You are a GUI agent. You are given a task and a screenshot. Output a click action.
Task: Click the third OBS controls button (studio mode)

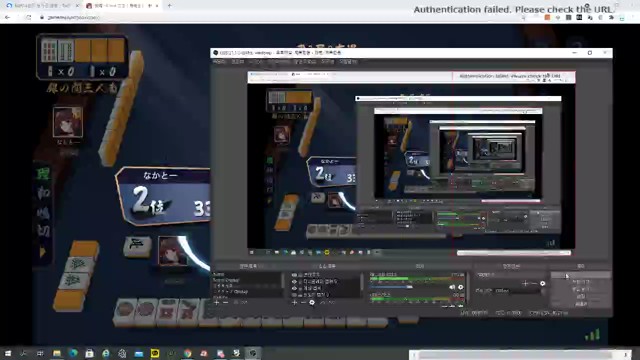coord(580,289)
